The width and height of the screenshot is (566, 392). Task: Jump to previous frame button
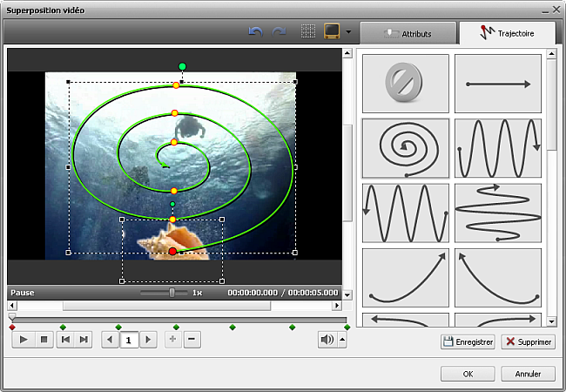coord(65,340)
